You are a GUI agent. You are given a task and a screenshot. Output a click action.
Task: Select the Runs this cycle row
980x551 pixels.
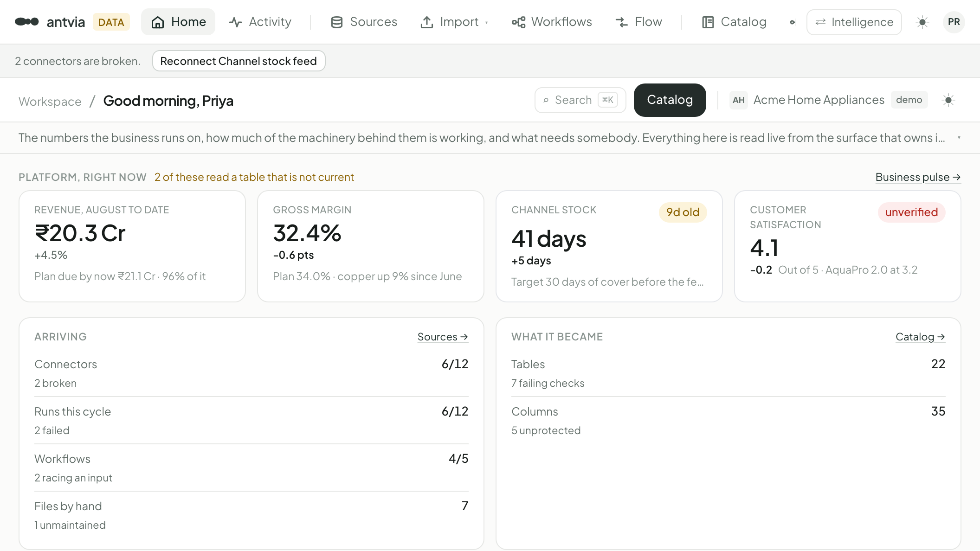point(251,421)
